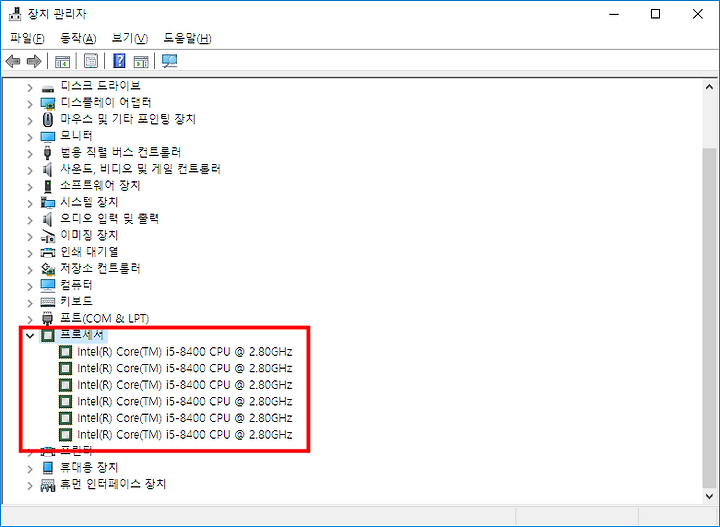Click the icon beside 저장소 컨트롤러

pyautogui.click(x=48, y=269)
